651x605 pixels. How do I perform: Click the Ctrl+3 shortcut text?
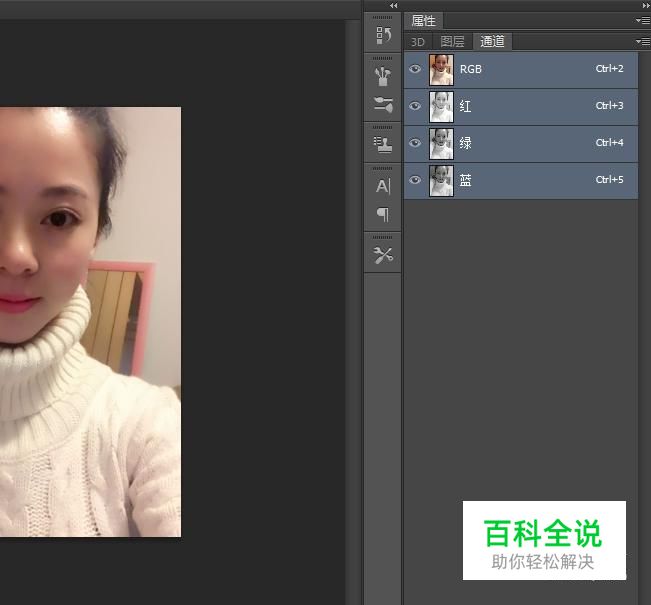click(609, 105)
